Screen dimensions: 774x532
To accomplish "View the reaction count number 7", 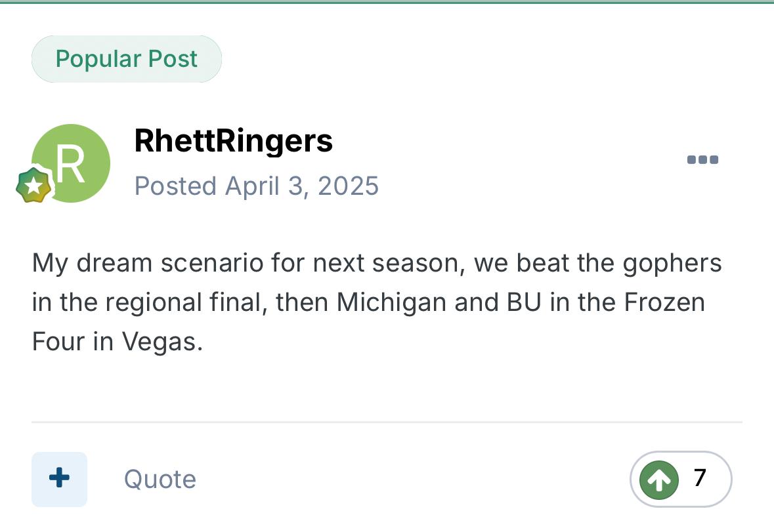I will click(700, 478).
